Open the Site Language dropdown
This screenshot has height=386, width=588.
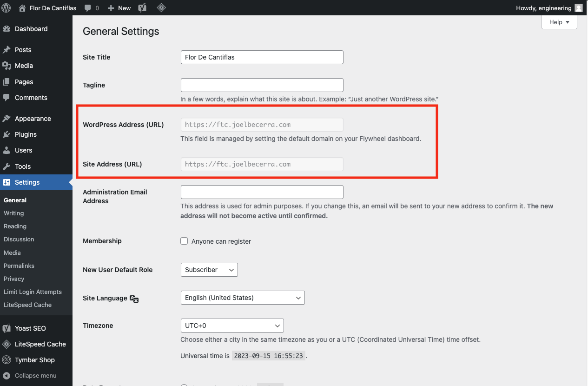click(242, 298)
